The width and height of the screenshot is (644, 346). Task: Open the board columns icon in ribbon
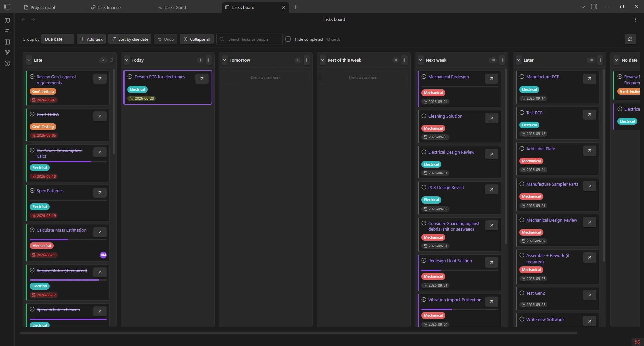click(7, 42)
